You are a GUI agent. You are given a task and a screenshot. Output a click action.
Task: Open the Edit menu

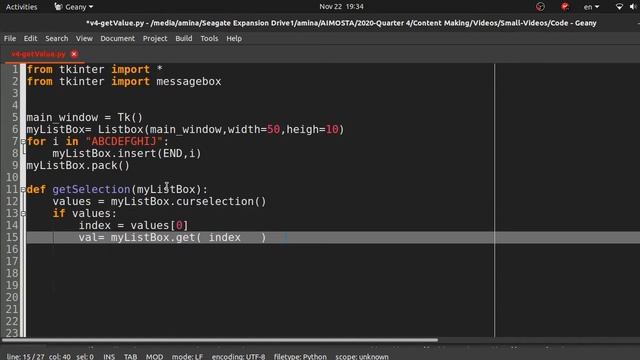pyautogui.click(x=30, y=38)
